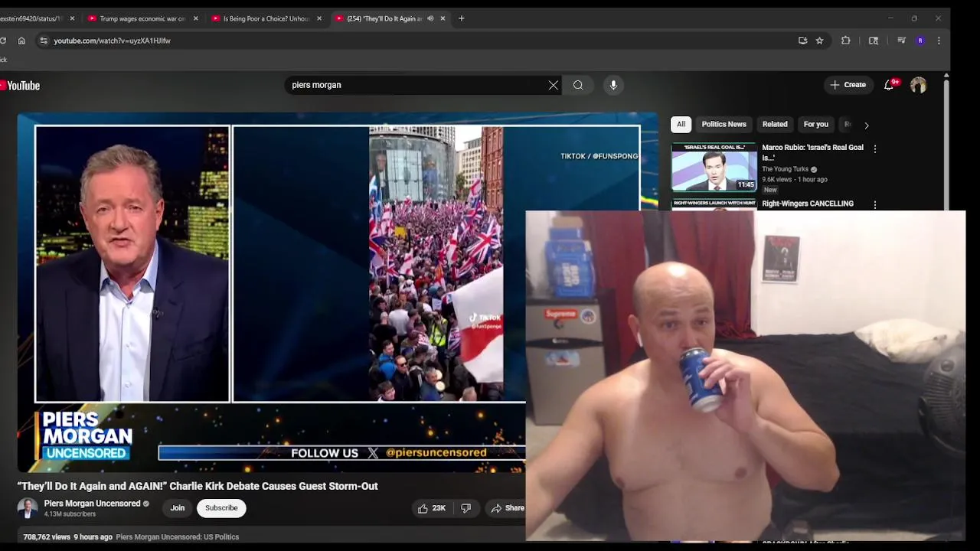The image size is (980, 551).
Task: Close the 'Is Being Poor a Choice?' tab
Action: (x=319, y=18)
